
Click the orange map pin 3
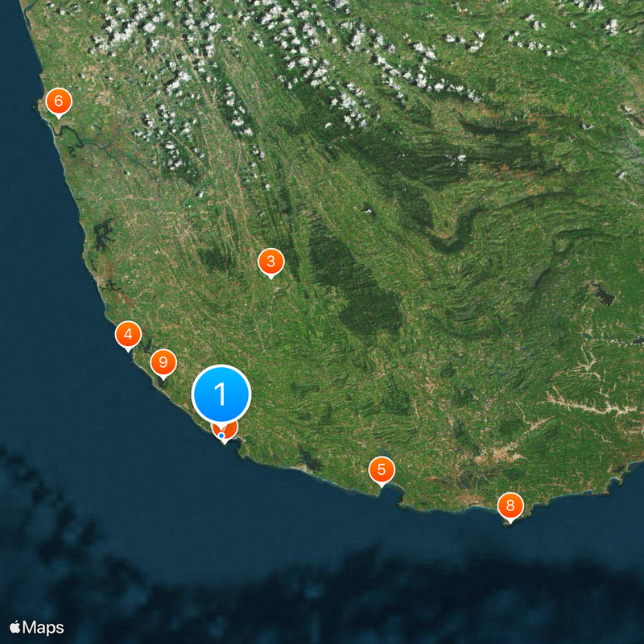tap(270, 263)
